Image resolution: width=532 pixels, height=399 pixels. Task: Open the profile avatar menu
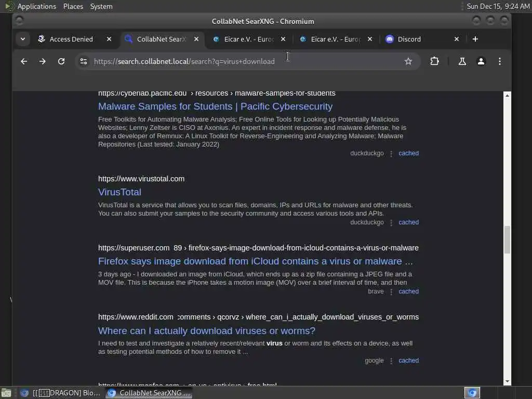[x=481, y=61]
